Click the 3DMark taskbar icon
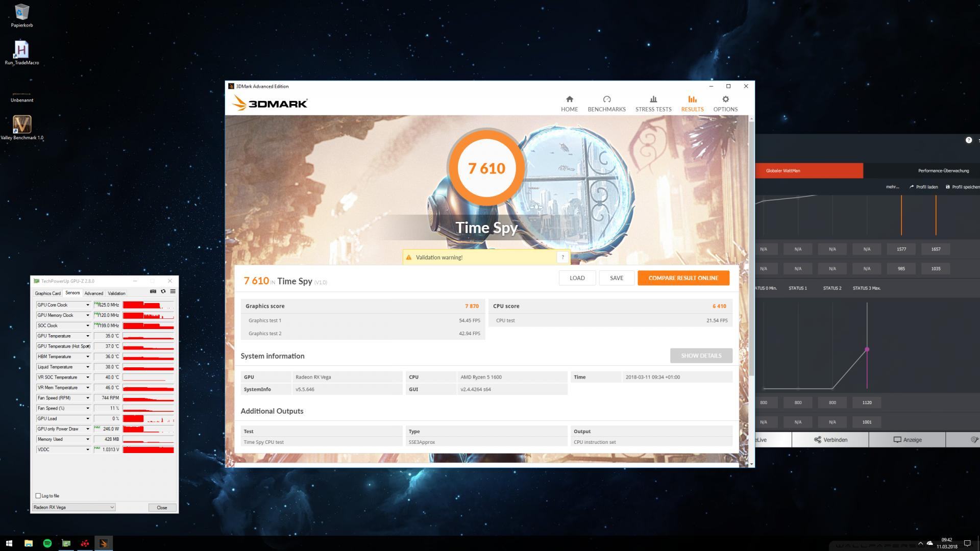The height and width of the screenshot is (551, 980). coord(104,543)
